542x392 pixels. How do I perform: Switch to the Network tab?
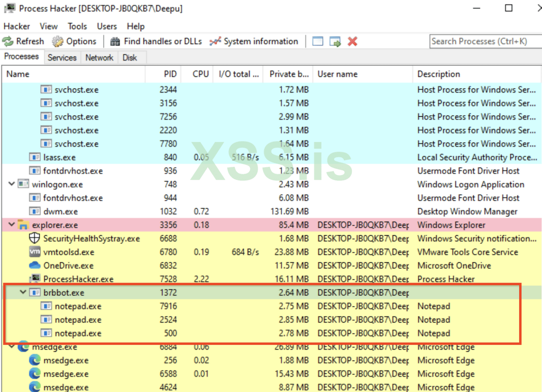[99, 57]
